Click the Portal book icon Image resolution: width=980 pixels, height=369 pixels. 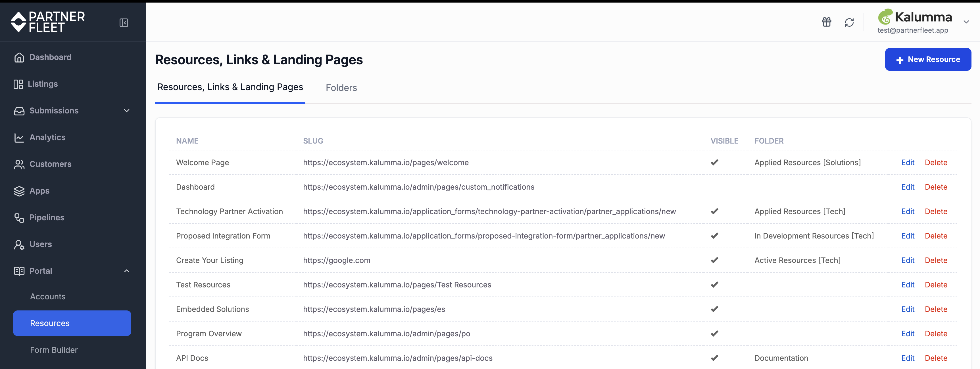click(x=19, y=271)
